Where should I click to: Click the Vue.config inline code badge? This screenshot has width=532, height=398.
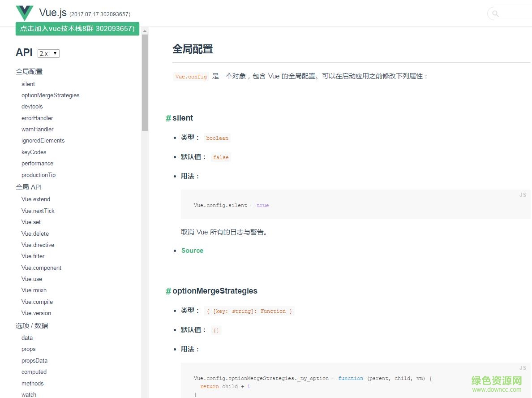point(190,76)
